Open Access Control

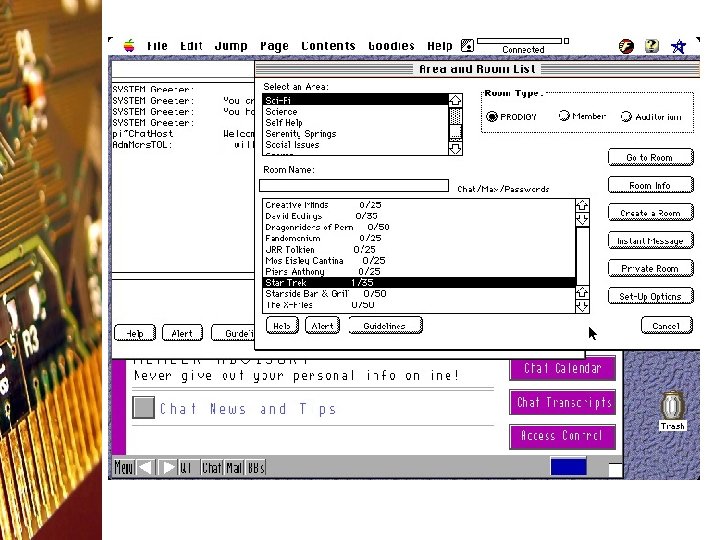tap(562, 436)
